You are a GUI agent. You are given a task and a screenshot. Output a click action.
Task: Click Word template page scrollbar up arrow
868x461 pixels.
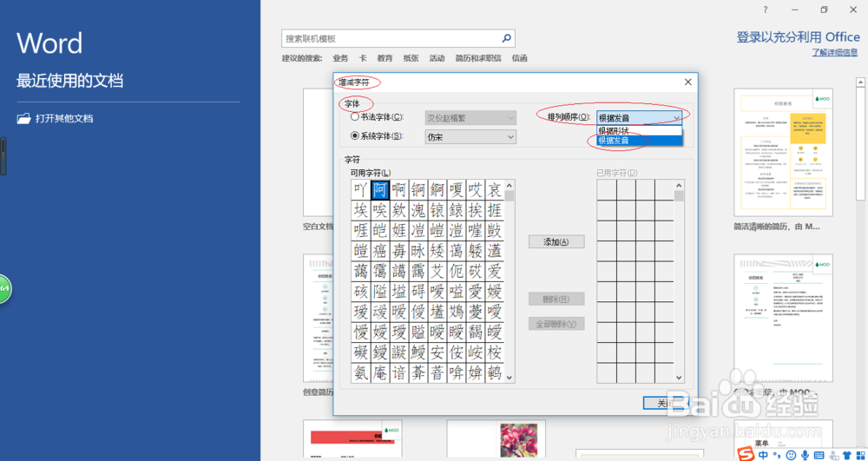point(861,82)
